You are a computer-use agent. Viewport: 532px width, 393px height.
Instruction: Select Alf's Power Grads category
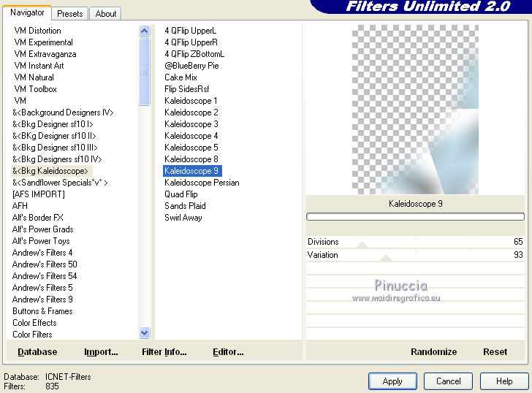click(42, 229)
